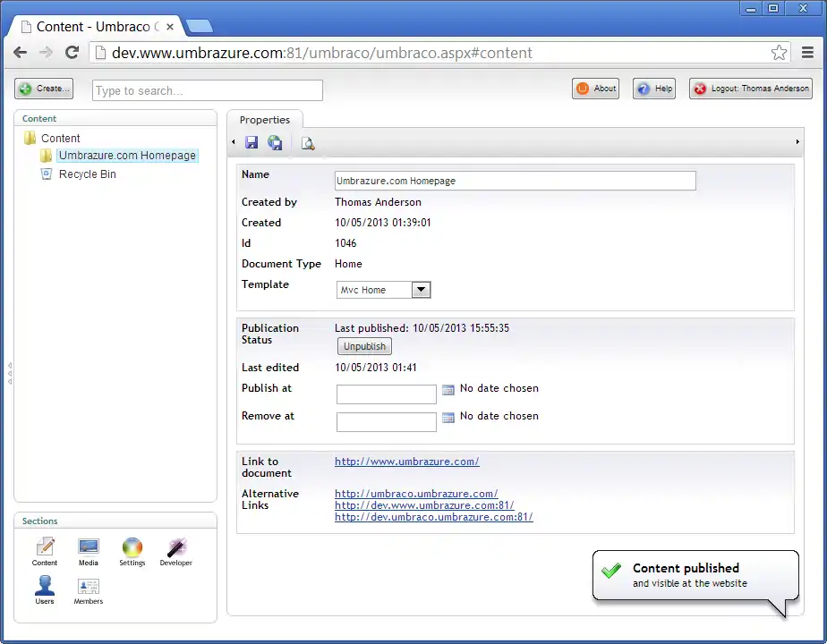Viewport: 827px width, 644px height.
Task: Bookmark the page with the star icon
Action: pos(779,52)
